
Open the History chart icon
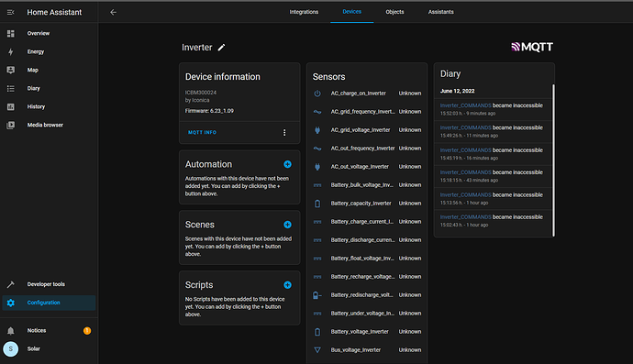10,106
